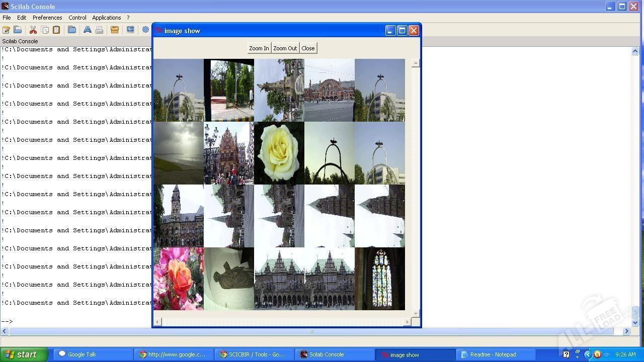The width and height of the screenshot is (644, 362).
Task: Select the yellow rose thumbnail
Action: pos(279,153)
